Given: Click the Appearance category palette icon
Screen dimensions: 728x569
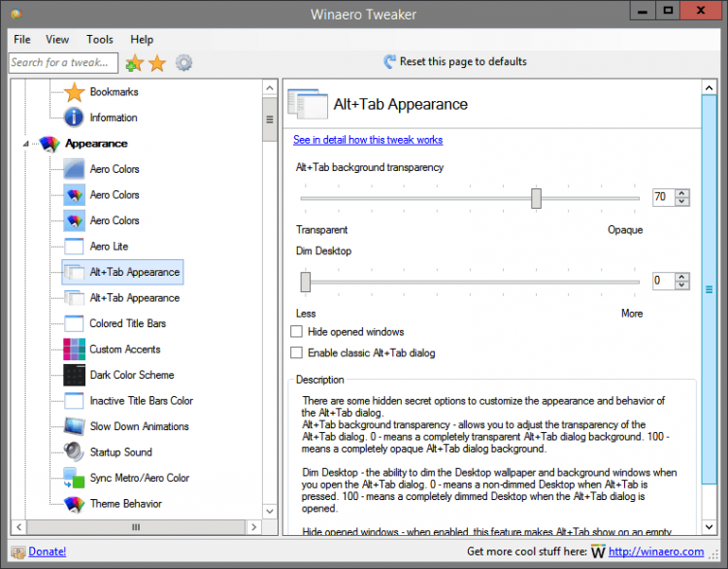Looking at the screenshot, I should [50, 144].
